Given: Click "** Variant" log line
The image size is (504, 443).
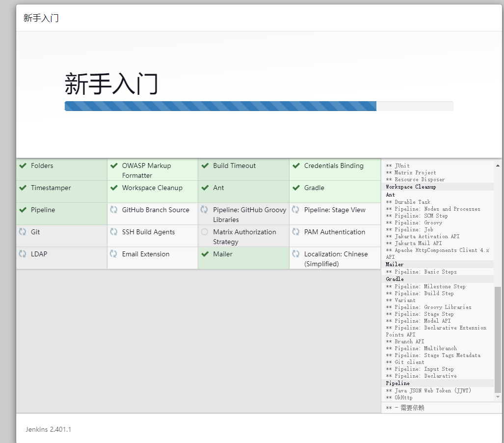Looking at the screenshot, I should coord(400,301).
